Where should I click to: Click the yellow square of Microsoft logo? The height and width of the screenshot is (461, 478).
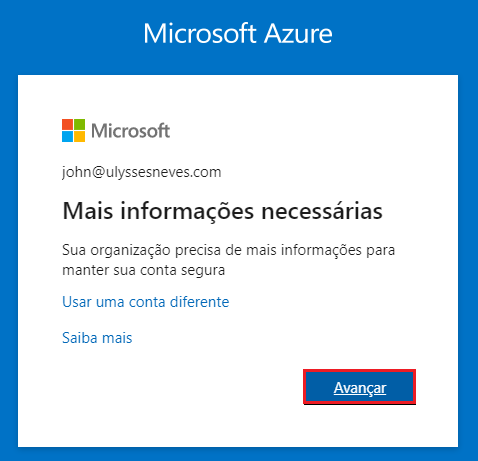[79, 136]
